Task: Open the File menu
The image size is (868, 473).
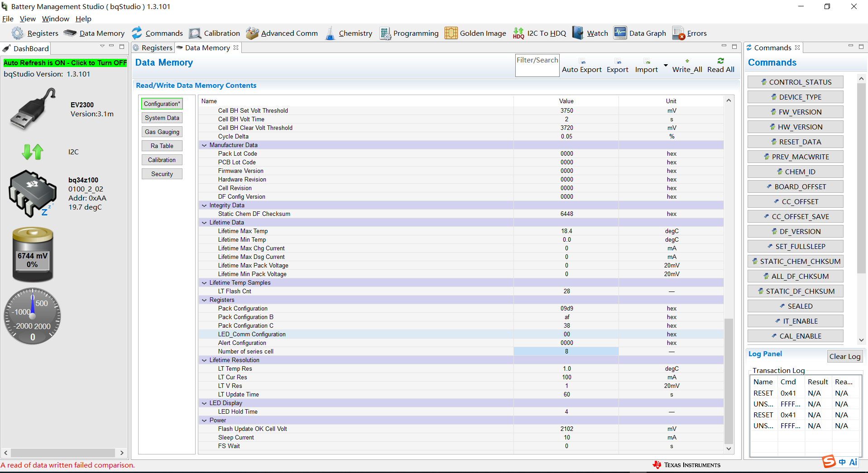Action: [8, 19]
